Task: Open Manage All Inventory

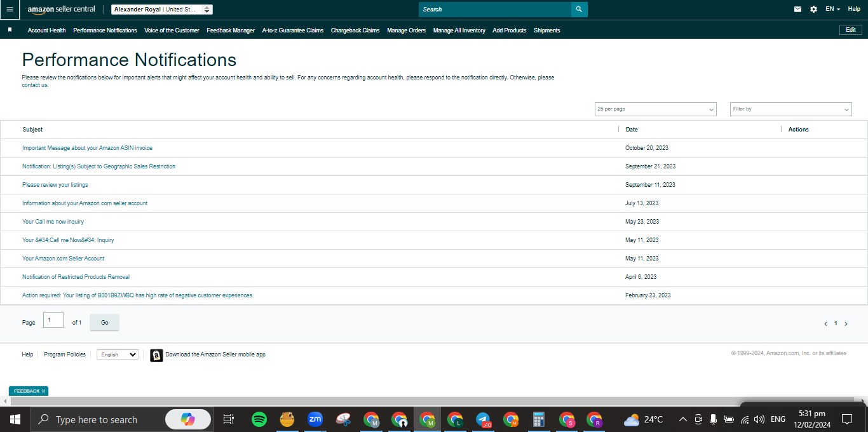Action: 459,30
